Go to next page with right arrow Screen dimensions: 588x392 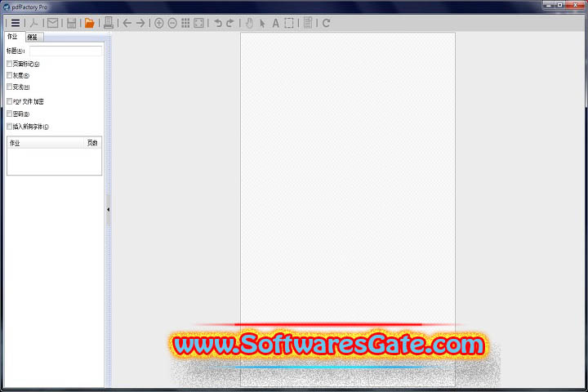tap(140, 23)
